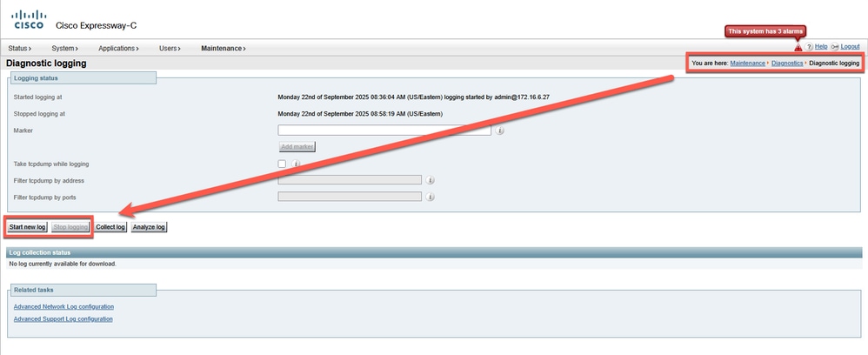The image size is (868, 355).
Task: Click the Logout link
Action: (x=851, y=47)
